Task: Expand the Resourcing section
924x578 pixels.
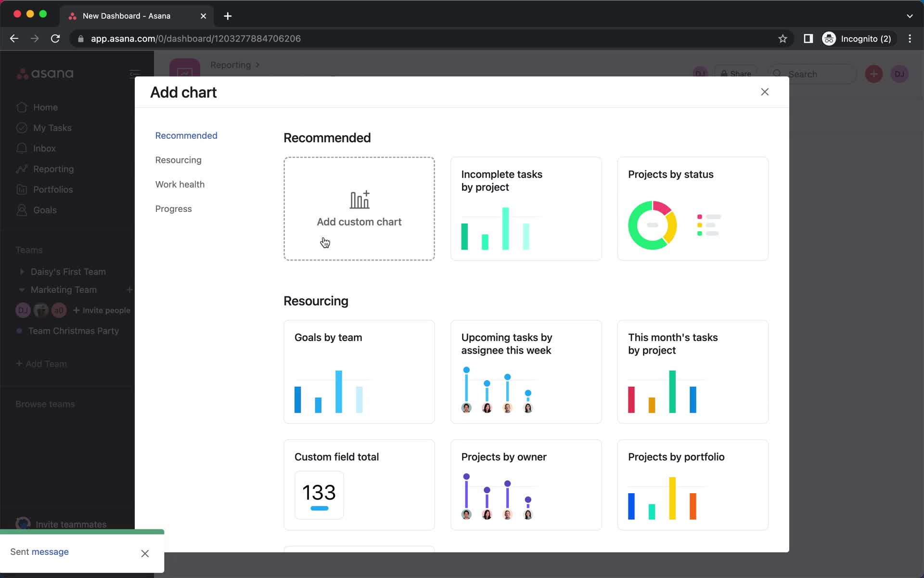Action: click(178, 160)
